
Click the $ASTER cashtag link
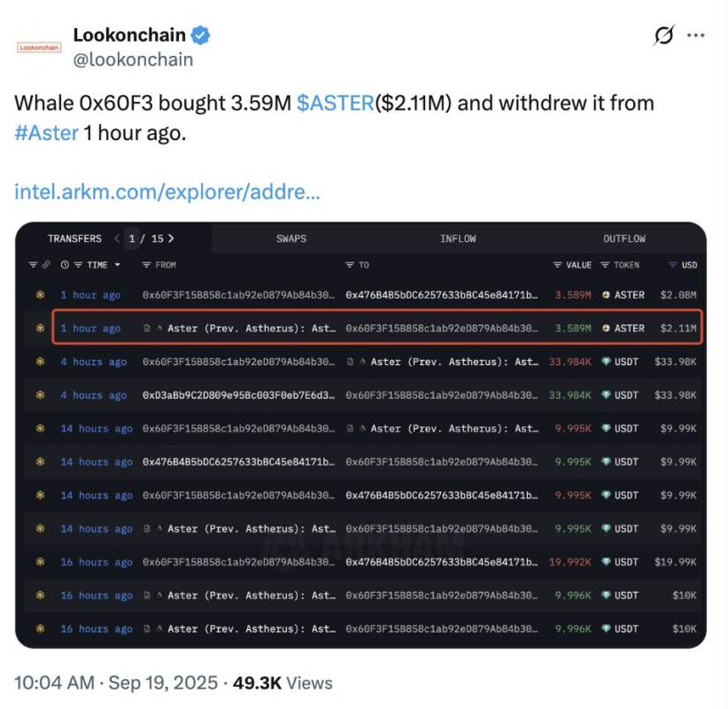click(x=336, y=103)
